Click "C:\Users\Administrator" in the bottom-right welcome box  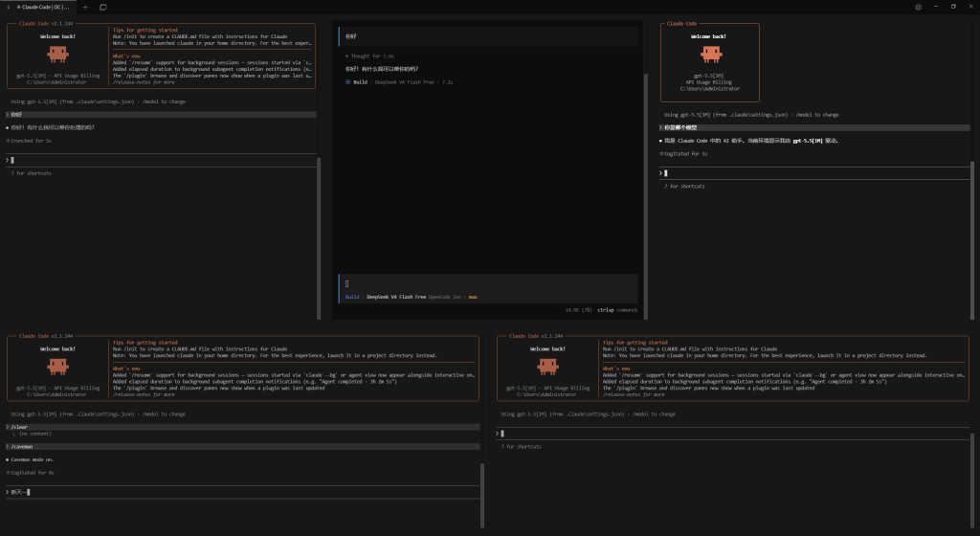(x=546, y=394)
